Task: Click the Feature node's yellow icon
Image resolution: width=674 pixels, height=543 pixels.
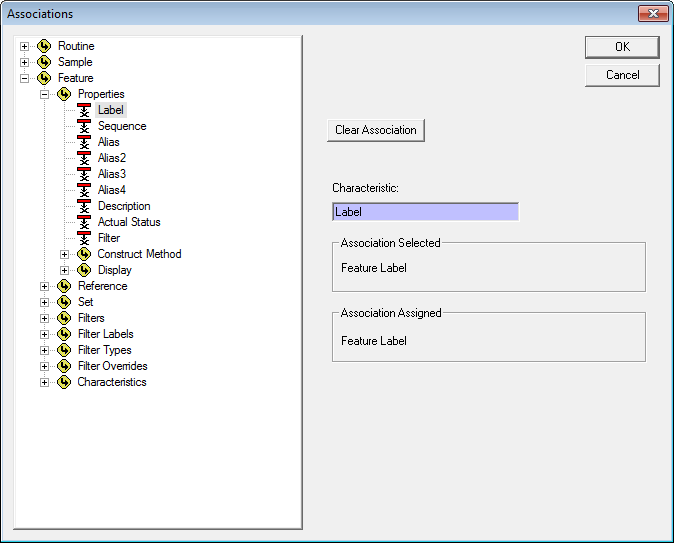Action: click(x=44, y=78)
